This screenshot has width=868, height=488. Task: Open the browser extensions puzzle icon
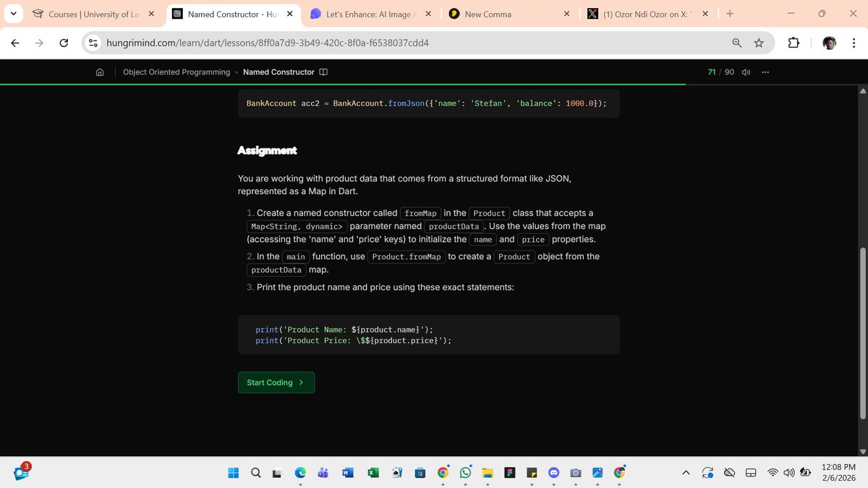coord(793,43)
